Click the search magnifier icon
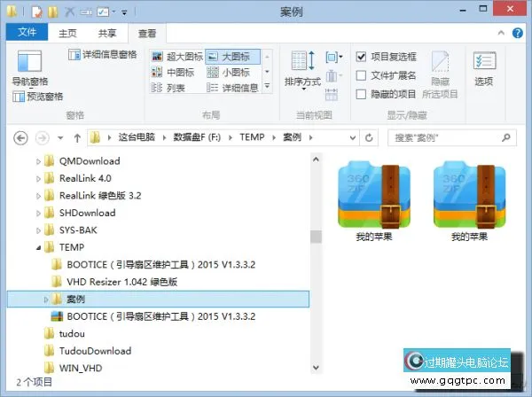The width and height of the screenshot is (532, 397). click(506, 137)
